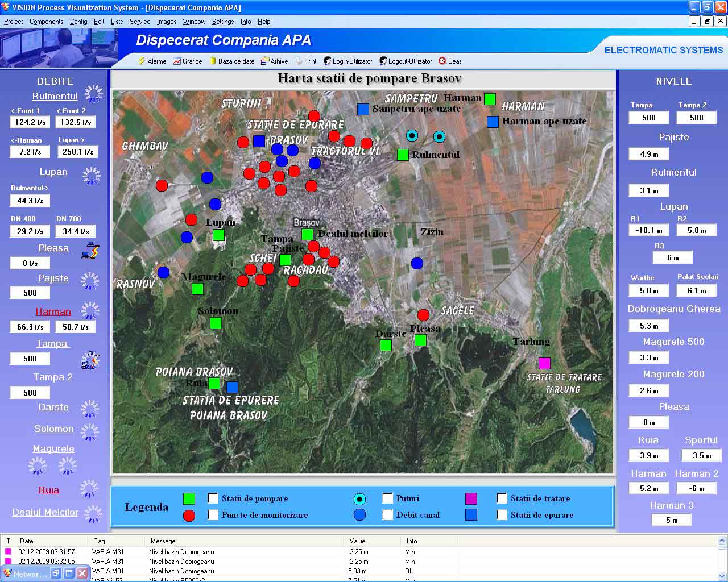
Task: Select the Ruia green station marker on map
Action: (214, 383)
